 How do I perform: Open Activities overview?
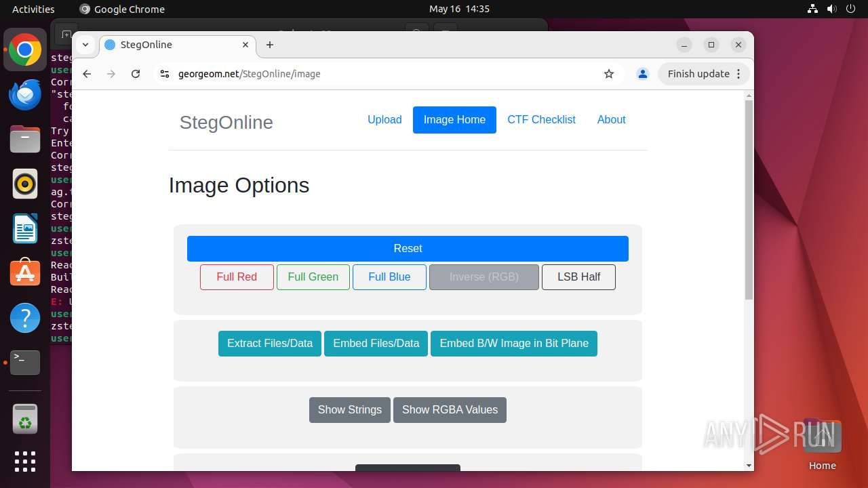point(33,9)
